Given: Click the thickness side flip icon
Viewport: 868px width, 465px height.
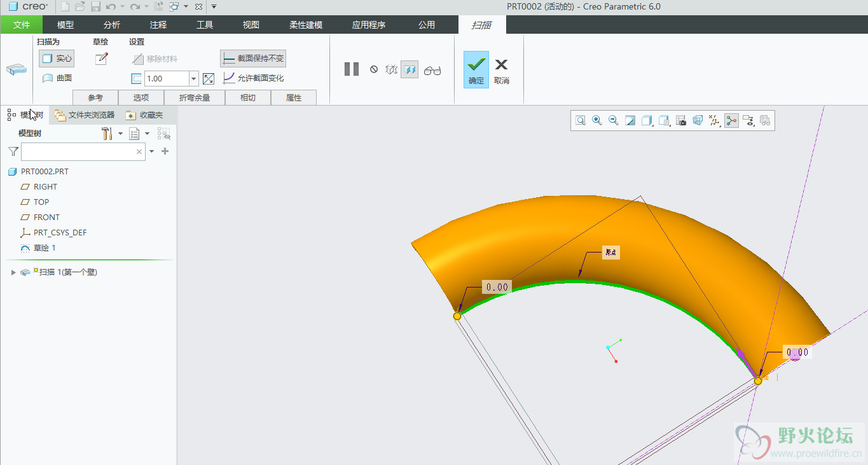Looking at the screenshot, I should [209, 79].
